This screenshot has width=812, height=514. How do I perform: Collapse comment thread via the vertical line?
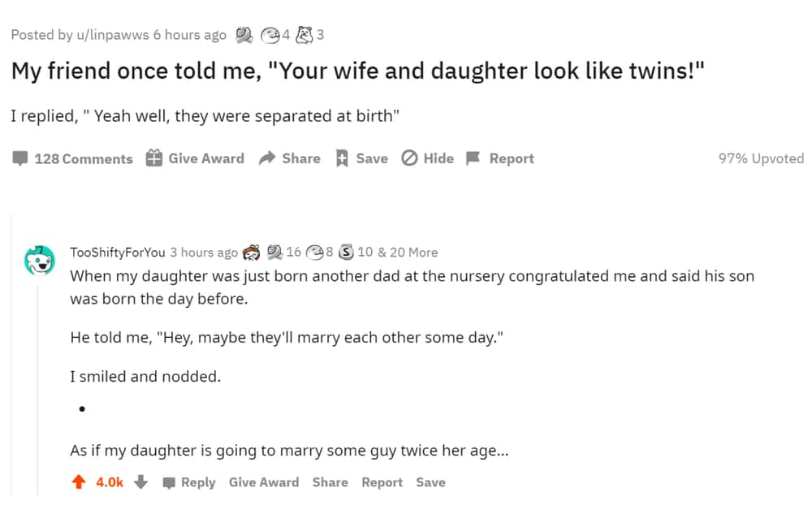click(x=37, y=388)
